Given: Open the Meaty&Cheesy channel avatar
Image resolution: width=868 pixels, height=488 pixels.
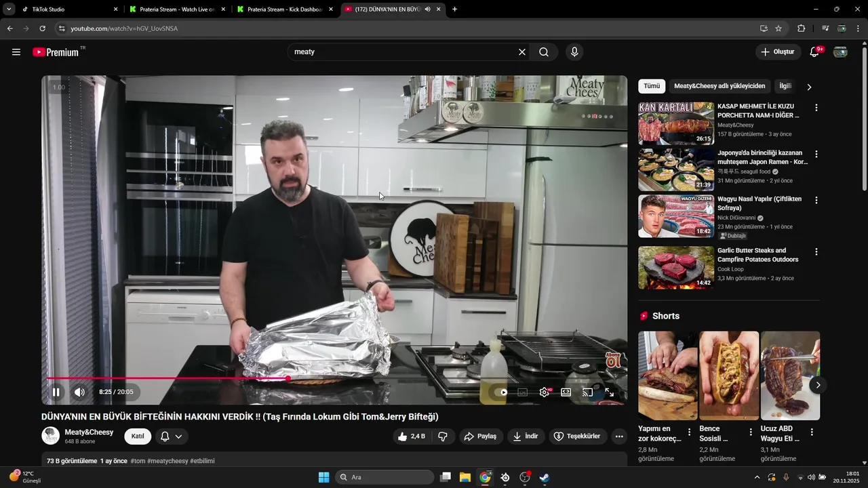Looking at the screenshot, I should click(51, 436).
